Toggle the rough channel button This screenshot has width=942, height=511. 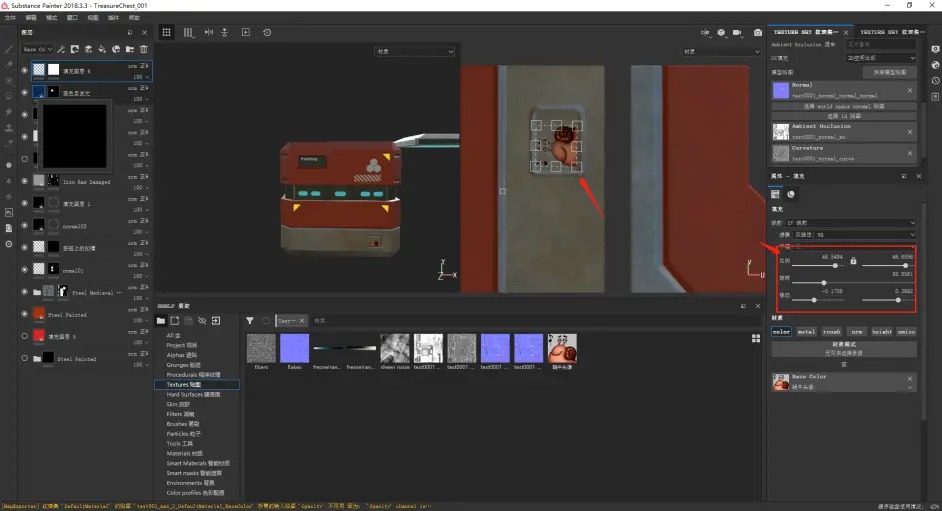pyautogui.click(x=831, y=331)
